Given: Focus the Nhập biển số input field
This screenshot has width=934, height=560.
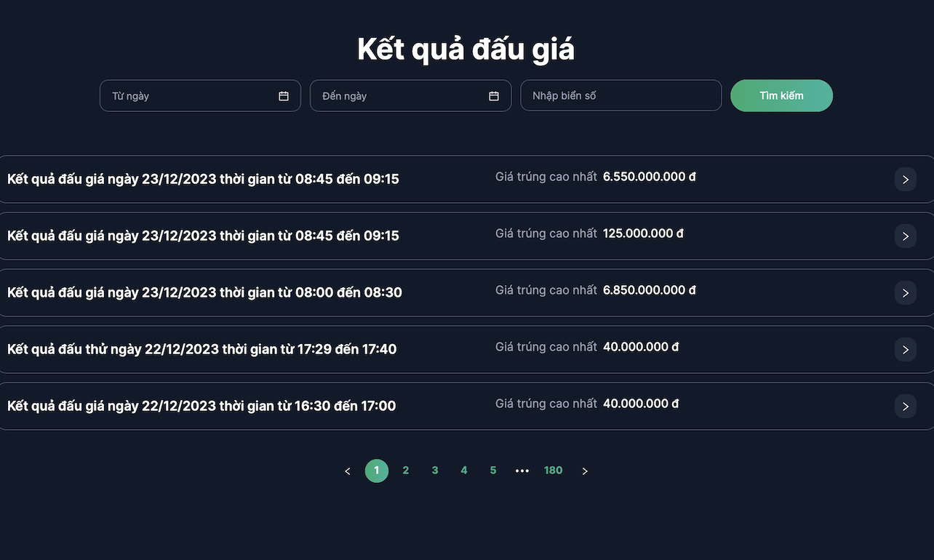Looking at the screenshot, I should point(620,96).
